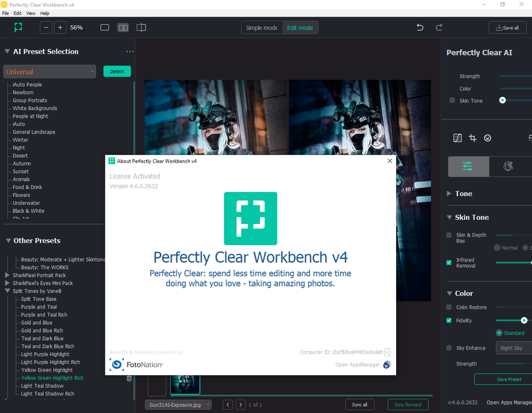This screenshot has height=413, width=532.
Task: Collapse the Color section
Action: coord(449,293)
